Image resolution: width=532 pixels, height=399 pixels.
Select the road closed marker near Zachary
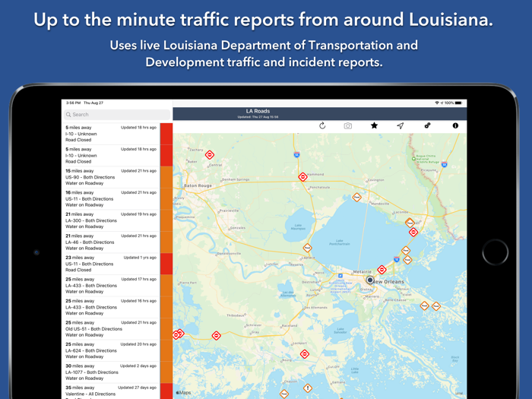pos(210,155)
